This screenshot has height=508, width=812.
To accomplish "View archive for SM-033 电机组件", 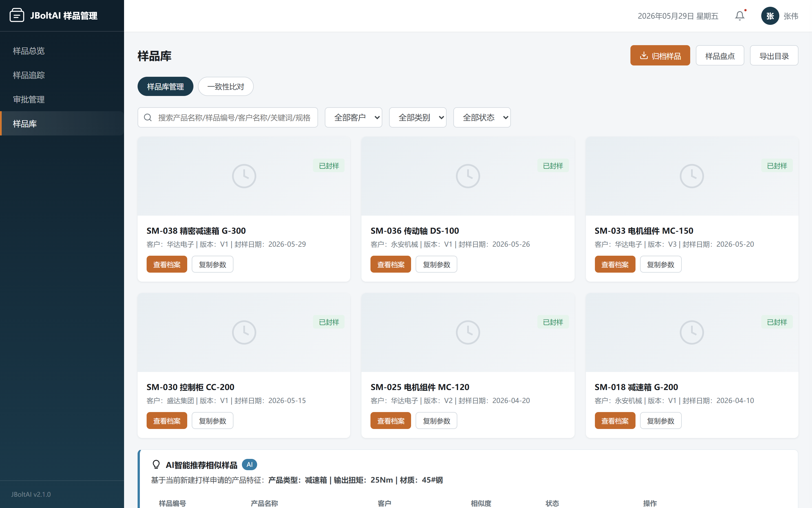I will click(615, 264).
